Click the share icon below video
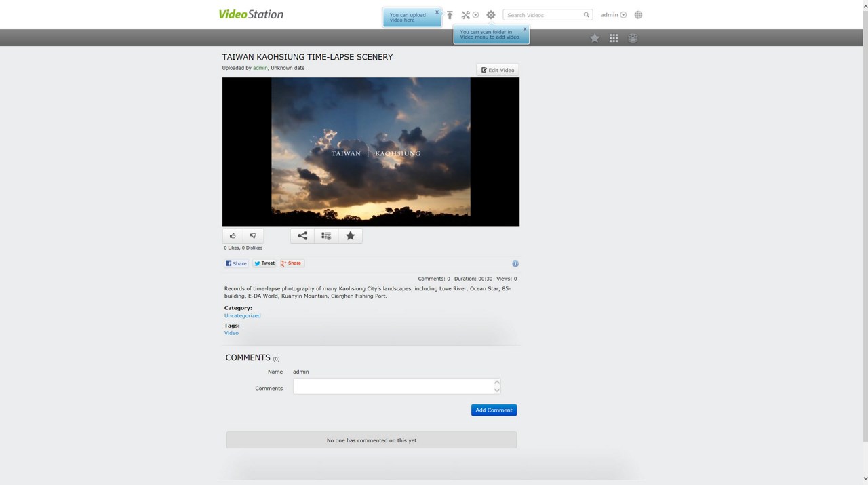Viewport: 868px width, 485px height. coord(302,236)
